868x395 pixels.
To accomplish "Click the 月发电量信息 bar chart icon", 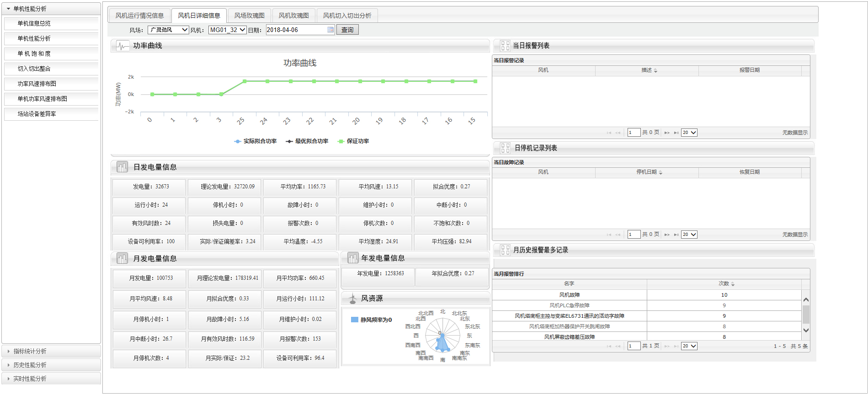I will pos(122,259).
